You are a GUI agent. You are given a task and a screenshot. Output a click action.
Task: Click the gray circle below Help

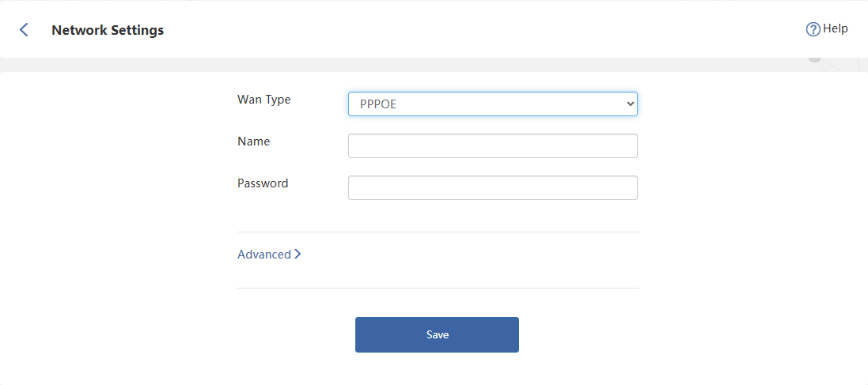(814, 59)
